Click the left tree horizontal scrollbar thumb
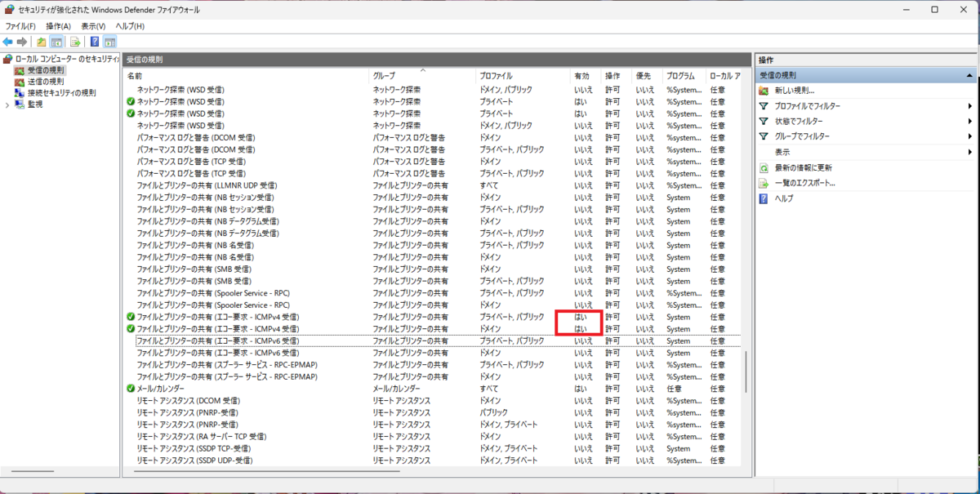 33,470
